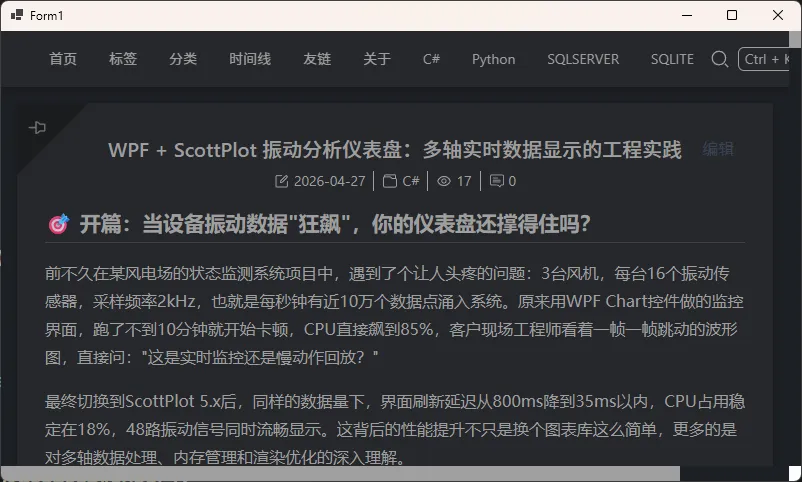Click the edit-date icon beside 2026-04-27
The width and height of the screenshot is (802, 482).
click(x=281, y=181)
